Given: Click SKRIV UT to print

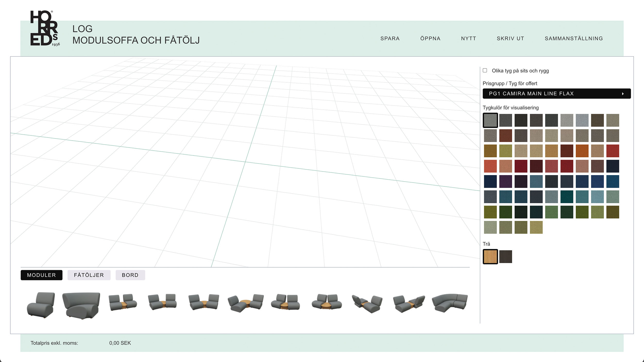Looking at the screenshot, I should point(510,39).
